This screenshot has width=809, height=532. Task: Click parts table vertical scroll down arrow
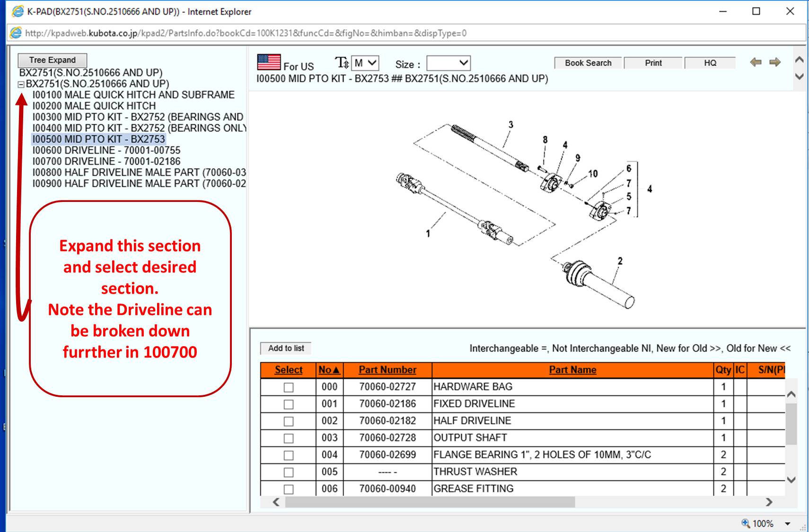[791, 480]
